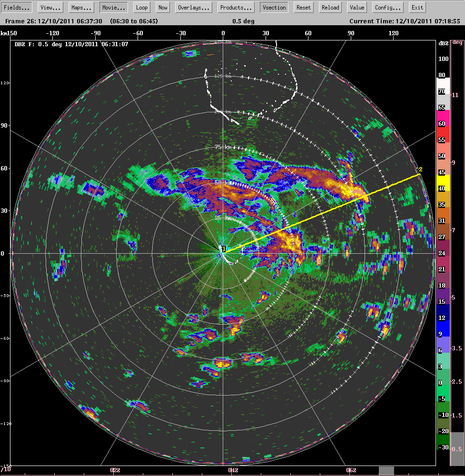Click vertical section endpoint 1 at radar center
The width and height of the screenshot is (465, 476).
(224, 249)
